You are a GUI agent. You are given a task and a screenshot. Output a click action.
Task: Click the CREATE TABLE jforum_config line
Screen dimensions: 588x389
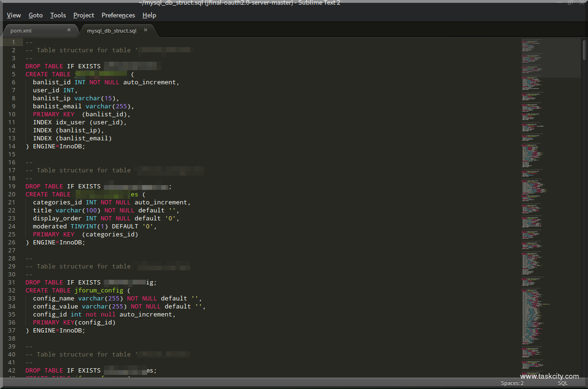pyautogui.click(x=75, y=291)
